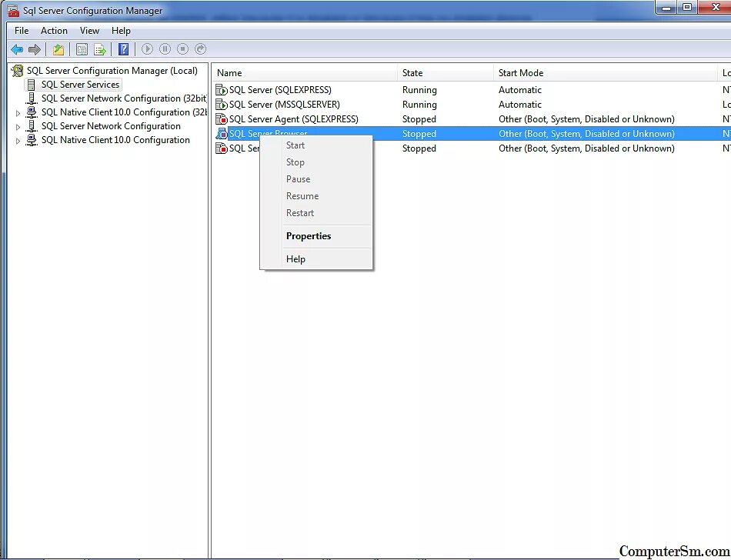Click the SQL Server Agent (SQLEXPRESS) service icon
The image size is (731, 560).
pyautogui.click(x=222, y=119)
